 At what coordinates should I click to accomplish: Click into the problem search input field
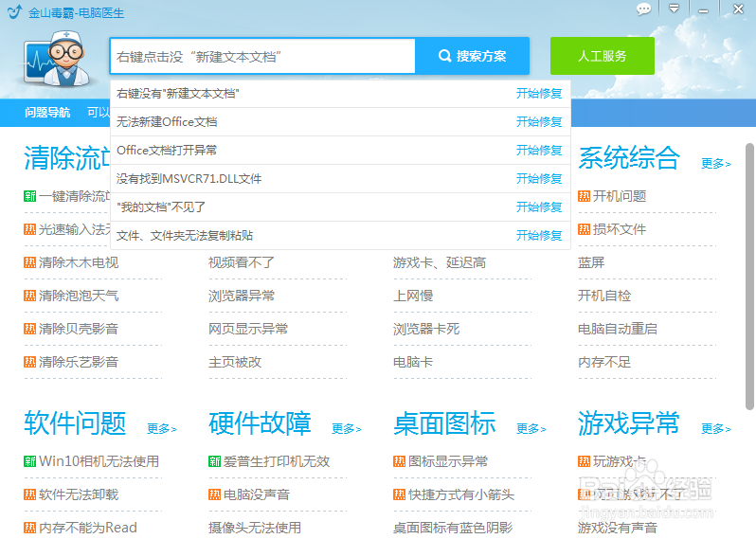pyautogui.click(x=262, y=57)
